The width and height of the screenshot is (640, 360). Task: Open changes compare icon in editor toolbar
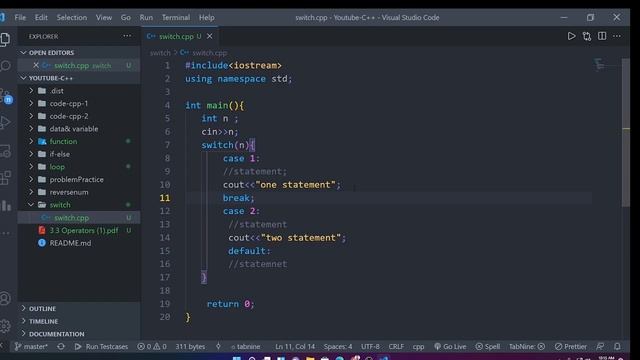(x=587, y=36)
